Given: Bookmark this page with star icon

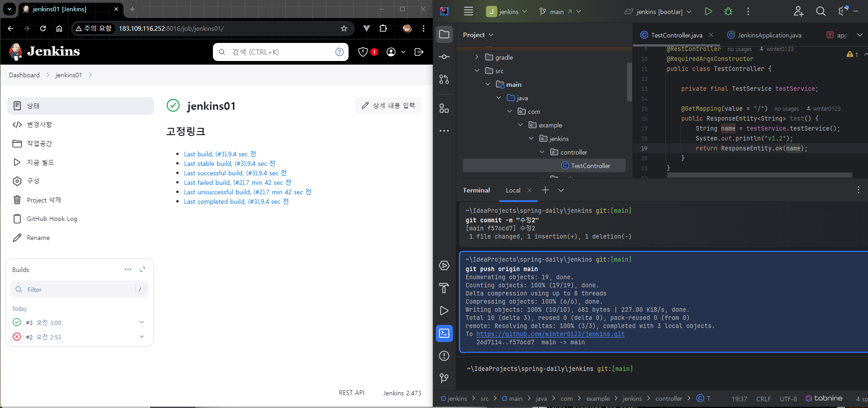Looking at the screenshot, I should 344,28.
